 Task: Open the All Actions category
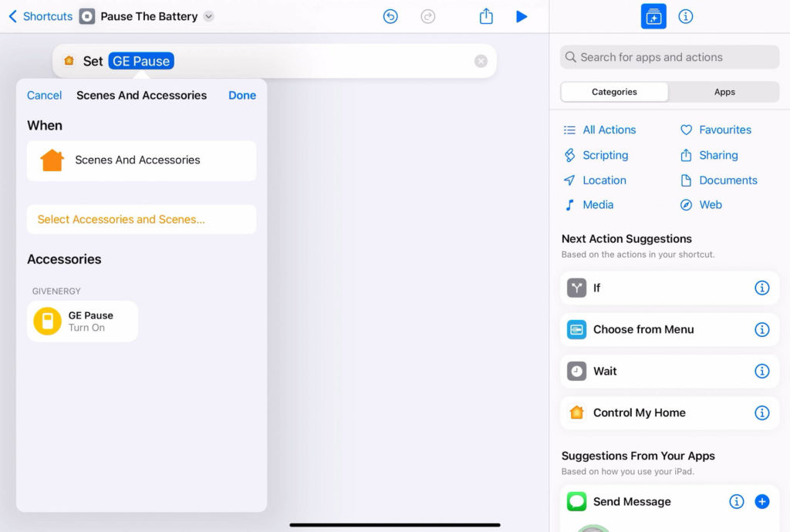click(x=599, y=130)
